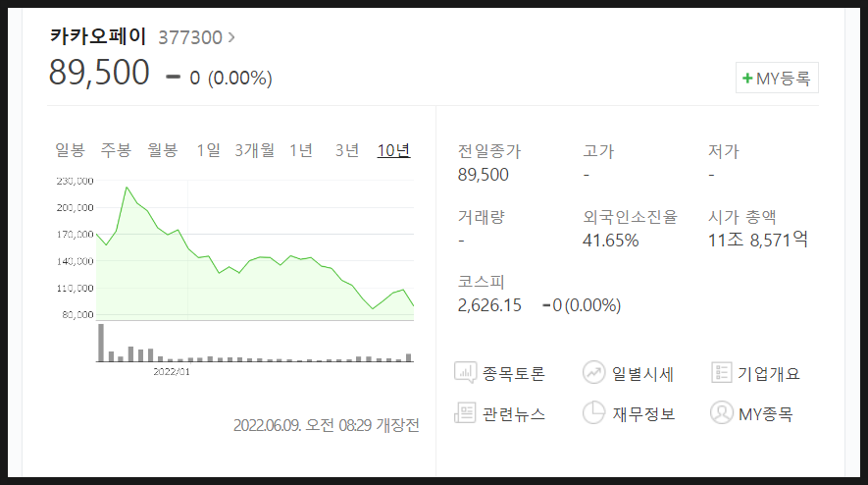Click the price chart peak area
Viewport: 868px width, 485px height.
pos(127,189)
